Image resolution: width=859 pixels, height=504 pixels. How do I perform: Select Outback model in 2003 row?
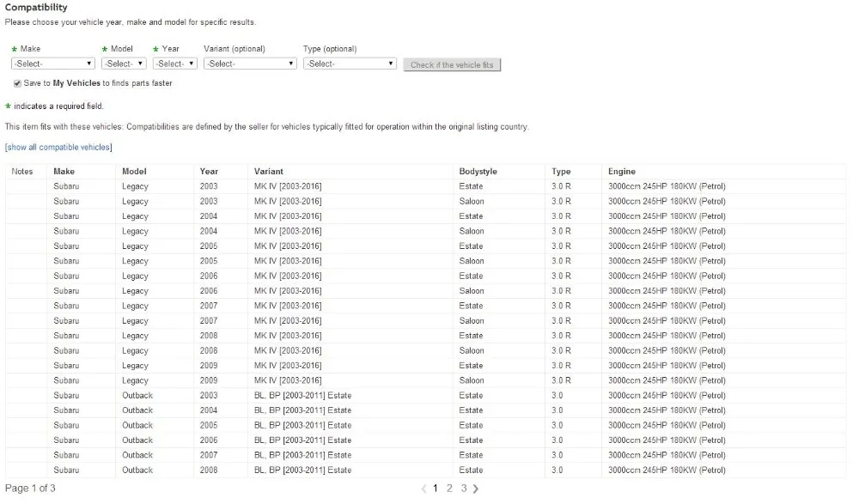[x=137, y=396]
